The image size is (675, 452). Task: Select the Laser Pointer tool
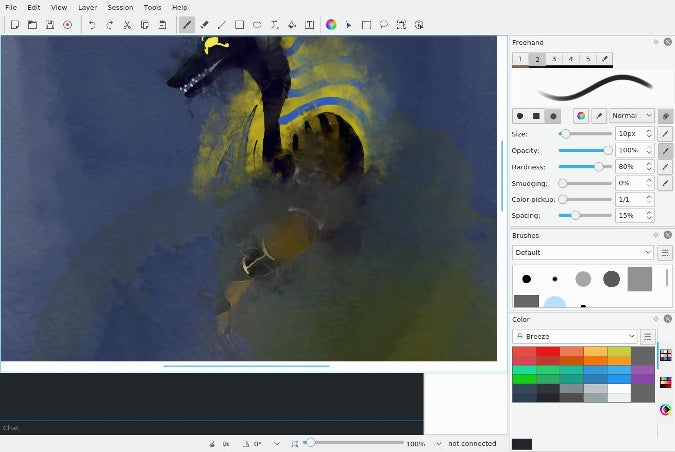coord(349,25)
